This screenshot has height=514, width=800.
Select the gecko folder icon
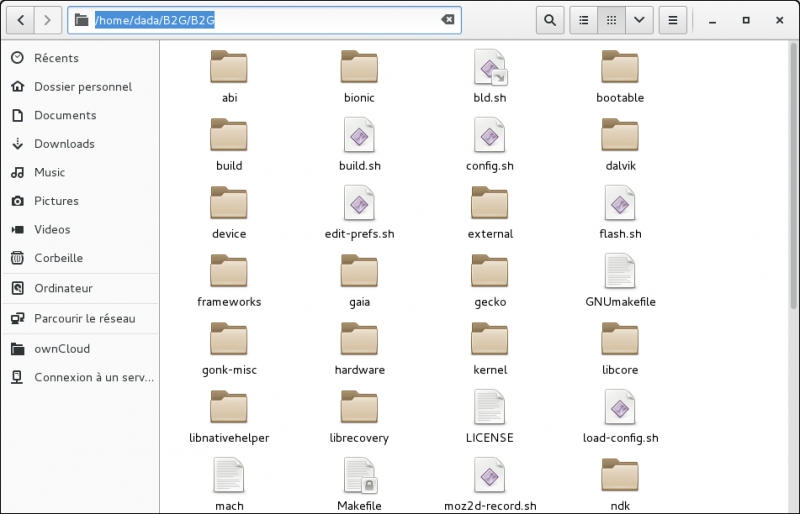(490, 271)
